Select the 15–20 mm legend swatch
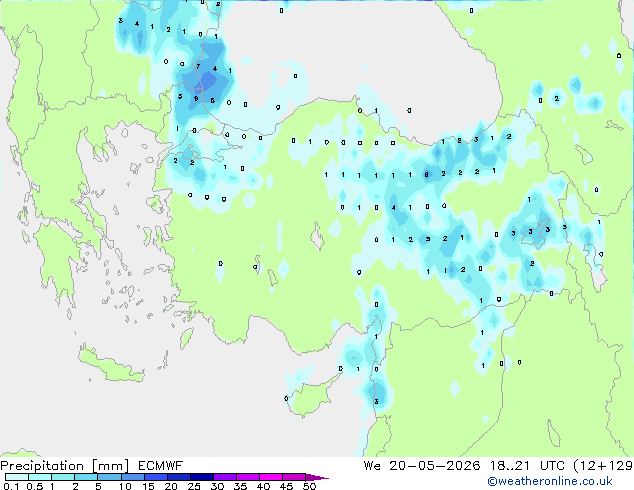 pos(156,477)
